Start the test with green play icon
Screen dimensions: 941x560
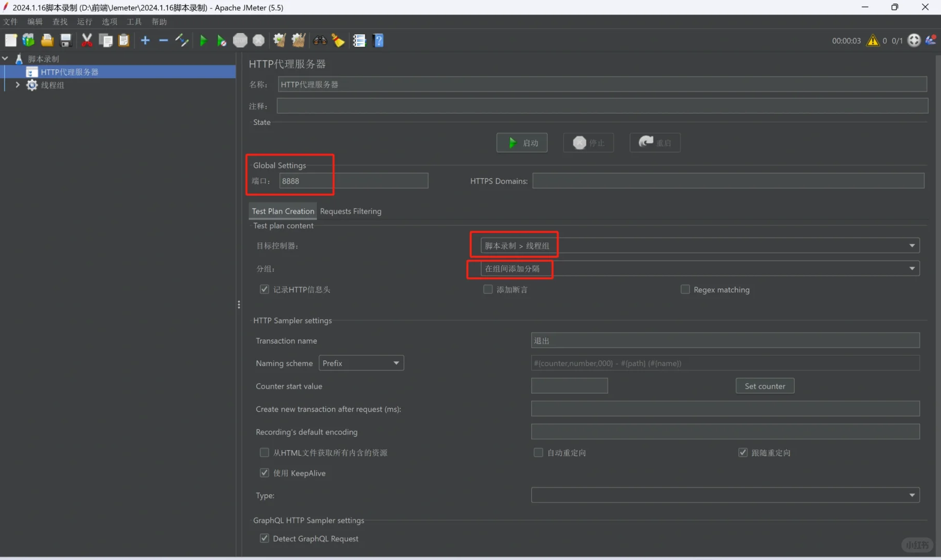pyautogui.click(x=203, y=40)
